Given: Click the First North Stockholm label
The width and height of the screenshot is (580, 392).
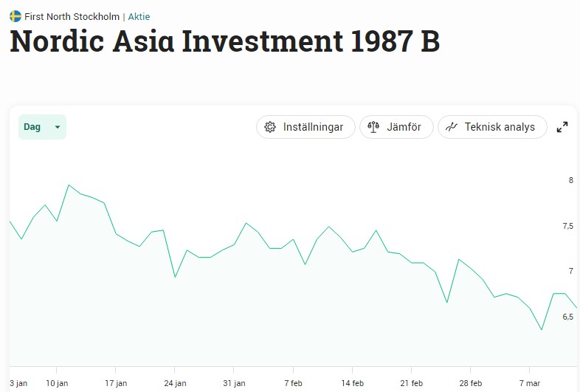Looking at the screenshot, I should [72, 16].
